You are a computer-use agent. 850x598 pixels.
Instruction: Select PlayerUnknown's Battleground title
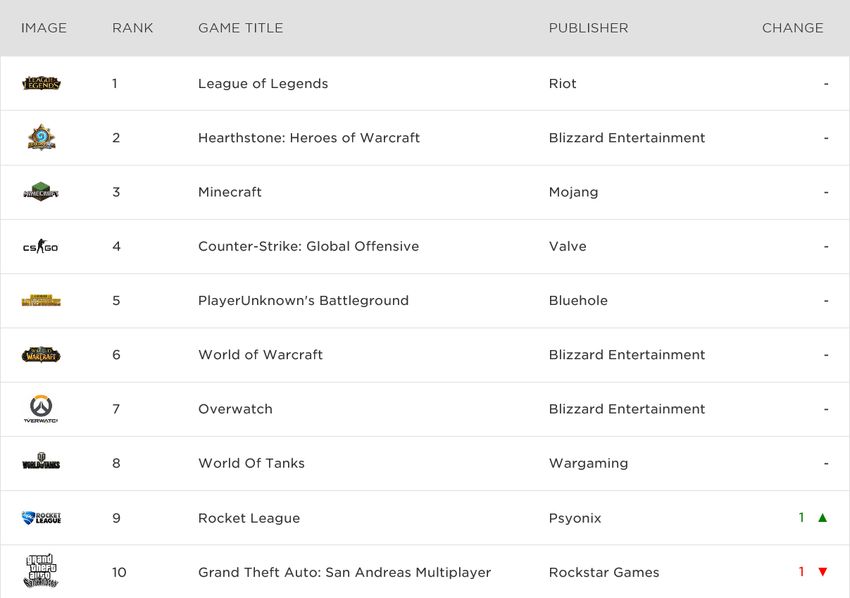click(x=304, y=300)
